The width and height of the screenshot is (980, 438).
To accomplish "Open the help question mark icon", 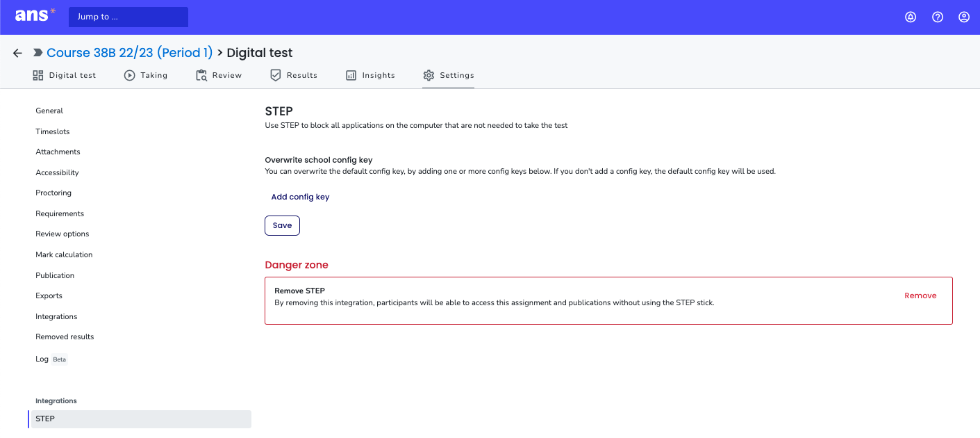I will [x=938, y=17].
